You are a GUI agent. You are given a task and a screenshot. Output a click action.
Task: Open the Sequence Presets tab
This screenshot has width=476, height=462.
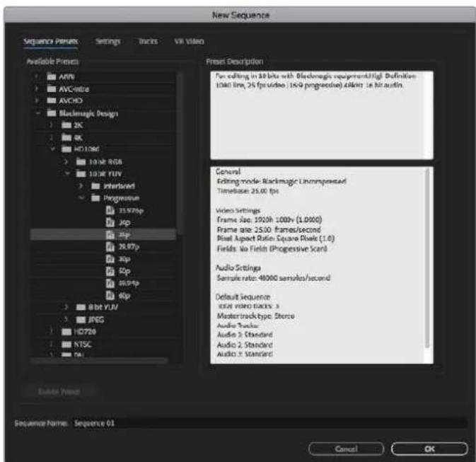51,41
